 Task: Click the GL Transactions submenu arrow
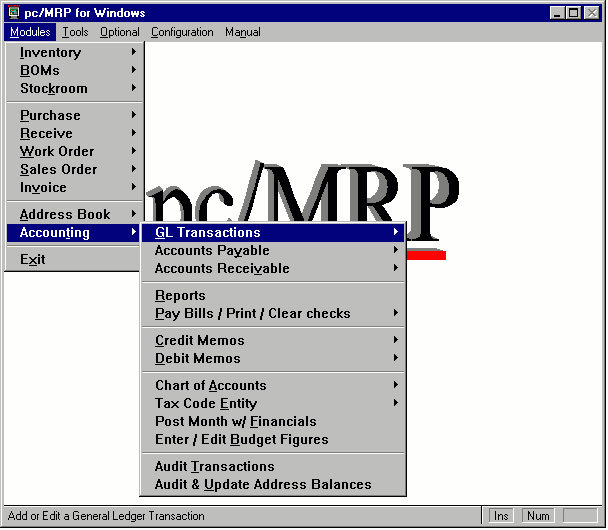[396, 231]
